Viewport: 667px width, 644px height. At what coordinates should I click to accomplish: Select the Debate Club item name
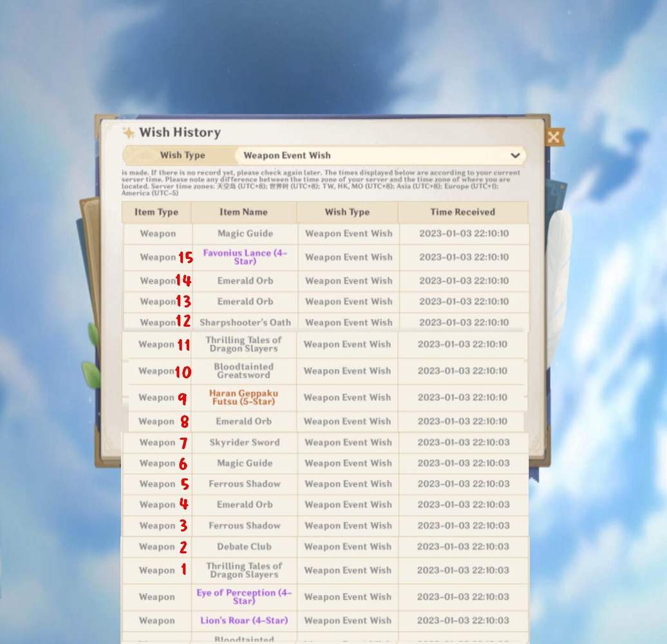pyautogui.click(x=244, y=547)
